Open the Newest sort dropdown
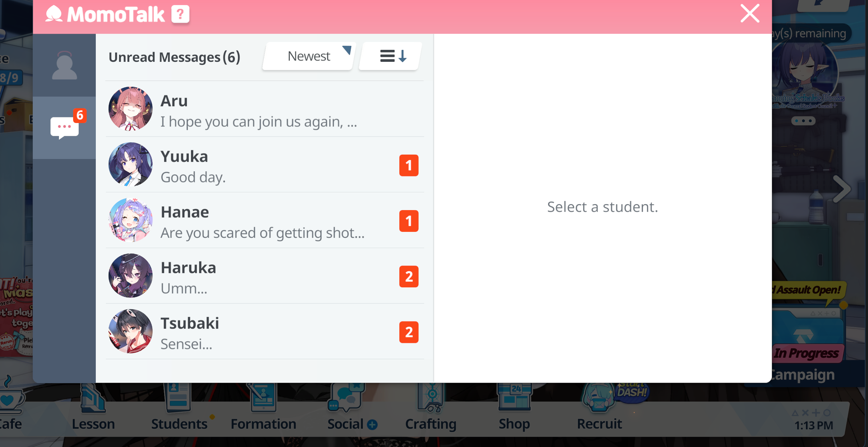Screen dimensions: 868x447 (308, 56)
